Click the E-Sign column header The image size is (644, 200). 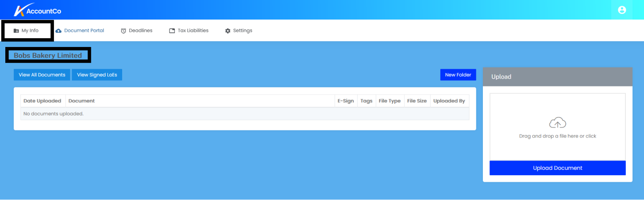click(x=346, y=101)
